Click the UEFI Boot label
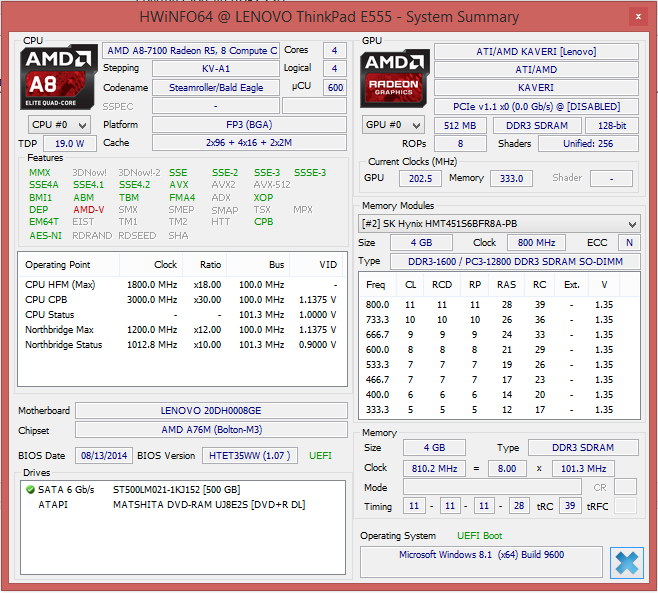The width and height of the screenshot is (658, 593). (x=479, y=536)
